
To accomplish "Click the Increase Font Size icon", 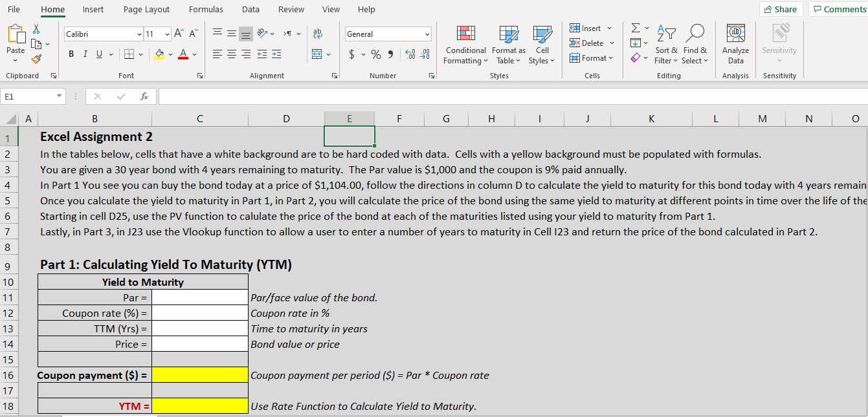I will (x=179, y=34).
